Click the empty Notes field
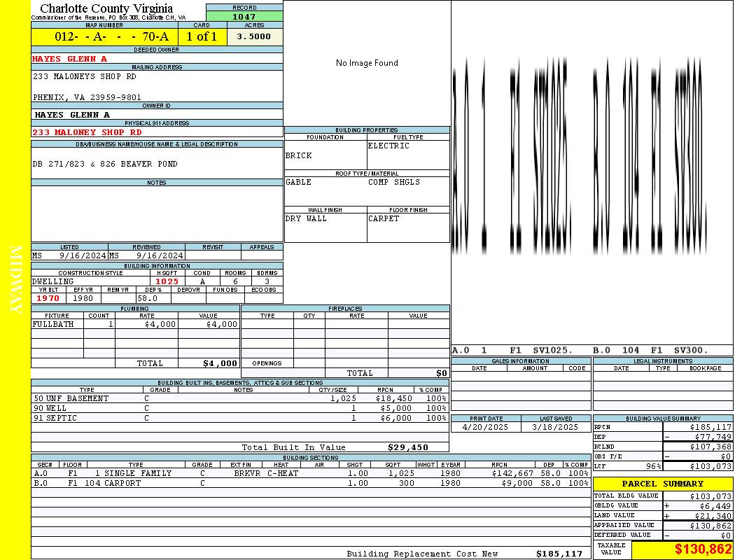735x560 pixels. click(x=157, y=213)
